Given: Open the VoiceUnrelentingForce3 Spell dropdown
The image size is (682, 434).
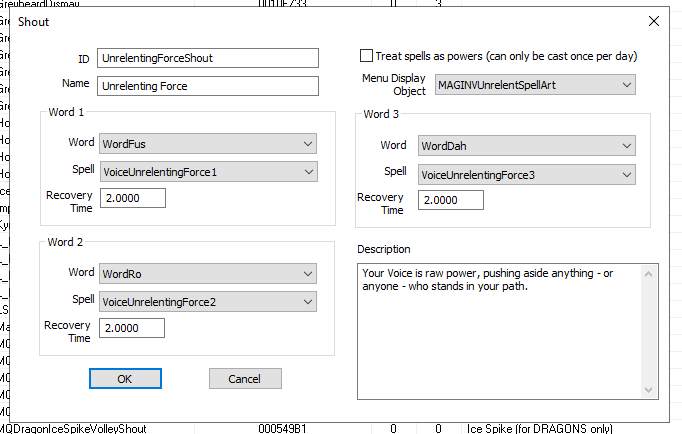Looking at the screenshot, I should pyautogui.click(x=526, y=175).
